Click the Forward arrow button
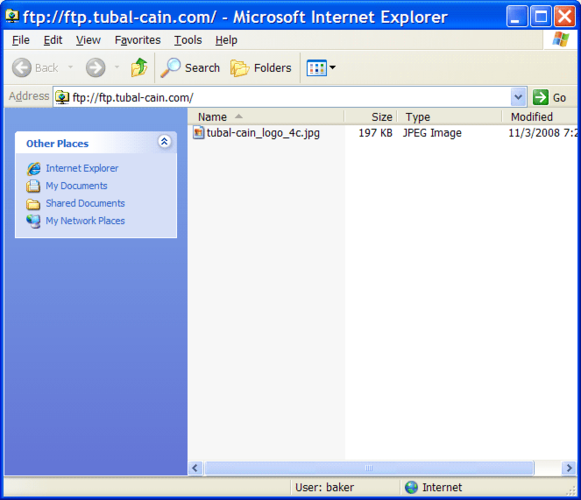 pyautogui.click(x=95, y=67)
